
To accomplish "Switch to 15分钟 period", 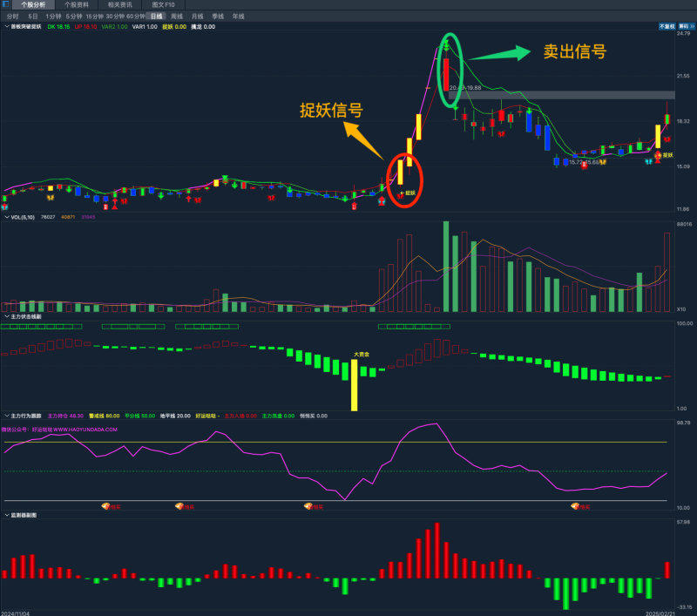I will [x=94, y=17].
